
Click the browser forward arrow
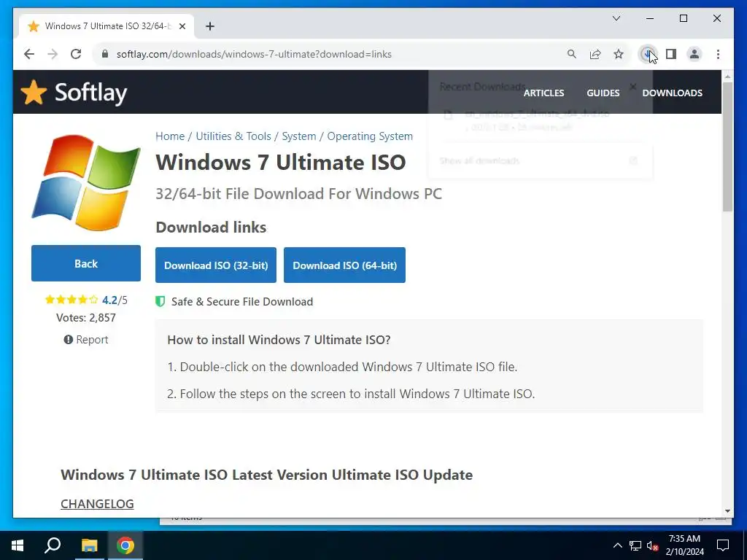[x=53, y=54]
